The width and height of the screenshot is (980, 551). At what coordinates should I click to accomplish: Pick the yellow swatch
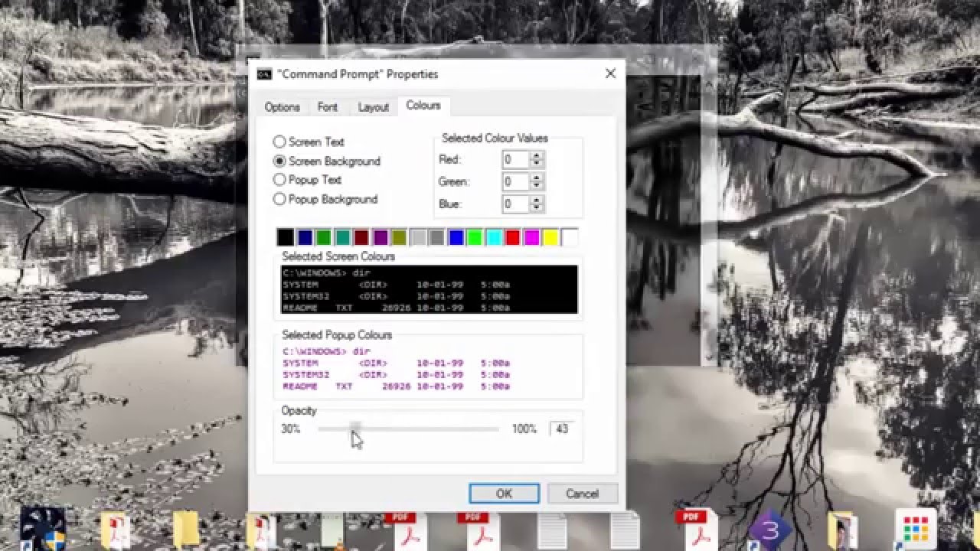point(550,237)
